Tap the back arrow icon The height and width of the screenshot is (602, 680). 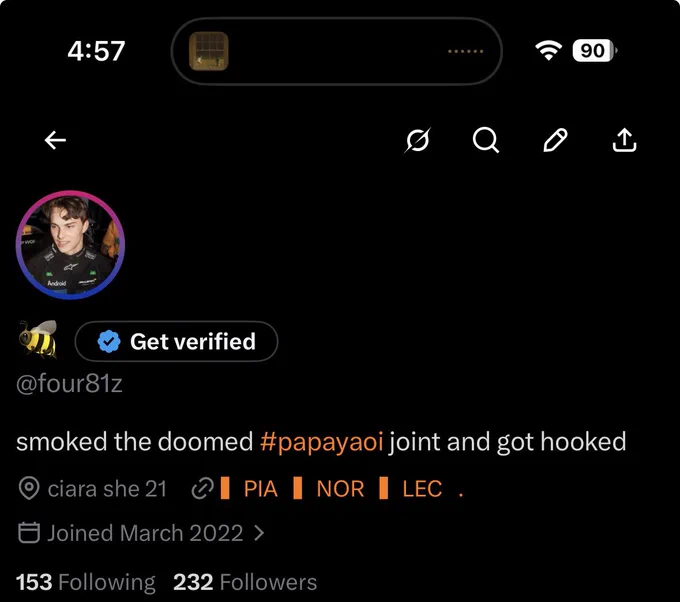(55, 140)
